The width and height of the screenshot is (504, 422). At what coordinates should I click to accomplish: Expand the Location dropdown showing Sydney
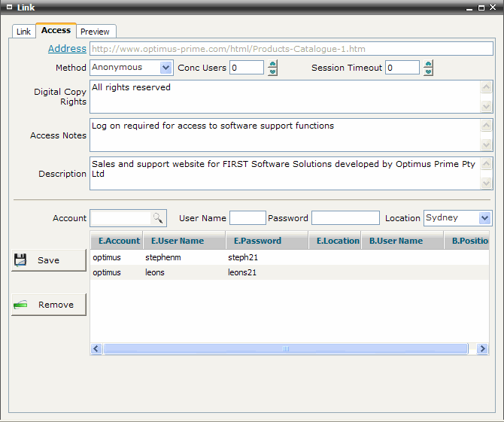click(x=484, y=218)
